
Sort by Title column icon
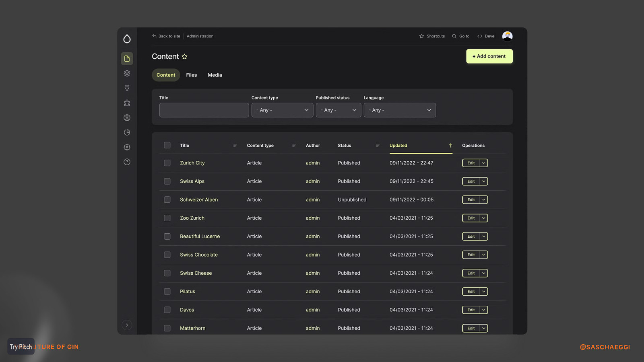tap(235, 146)
